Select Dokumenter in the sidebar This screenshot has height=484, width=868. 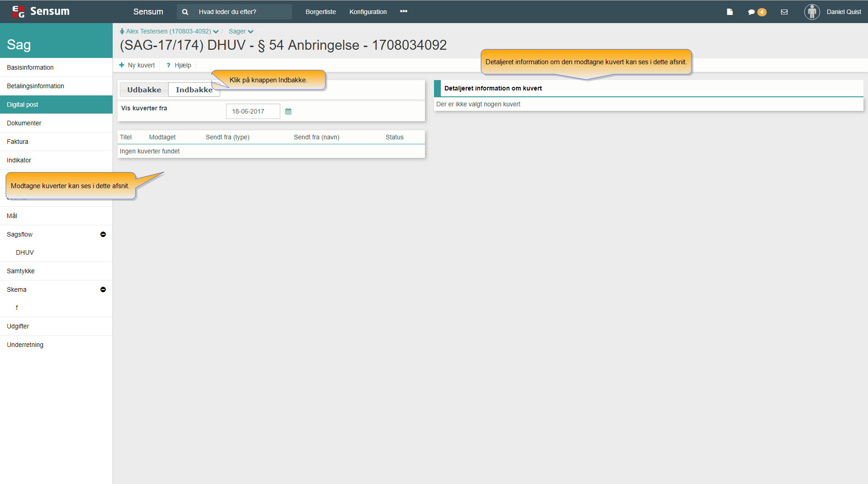point(24,123)
